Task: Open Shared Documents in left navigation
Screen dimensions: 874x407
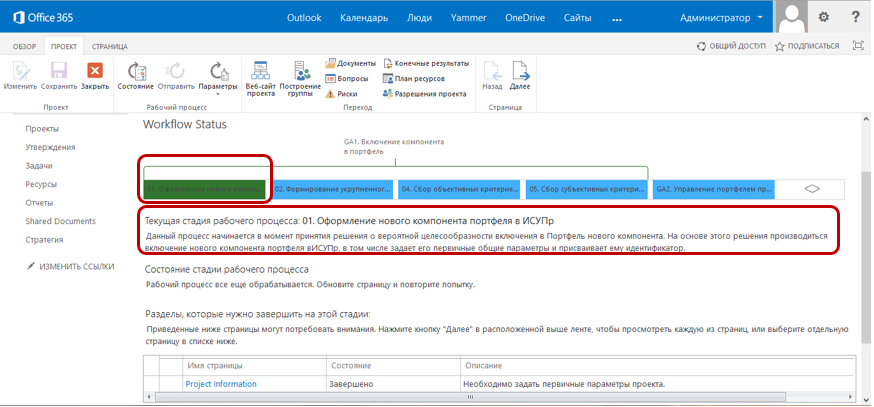Action: point(60,221)
